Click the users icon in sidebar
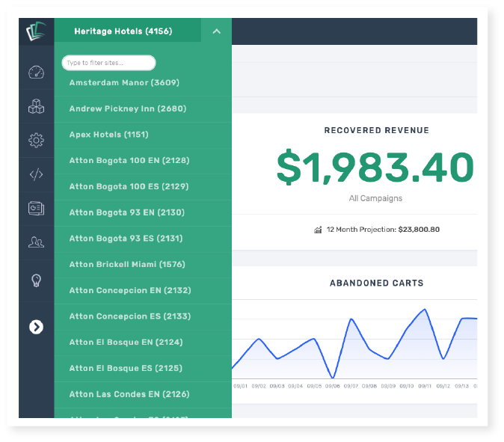Screen dimensions: 504x442 [36, 242]
